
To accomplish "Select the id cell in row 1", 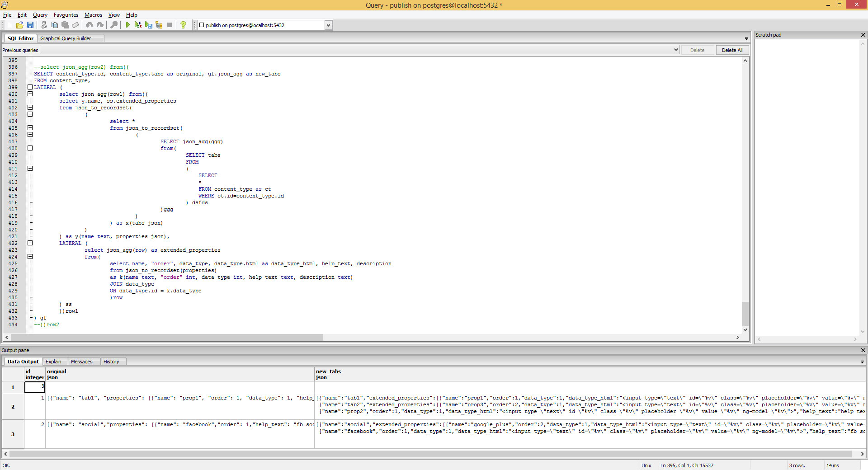I will click(35, 387).
